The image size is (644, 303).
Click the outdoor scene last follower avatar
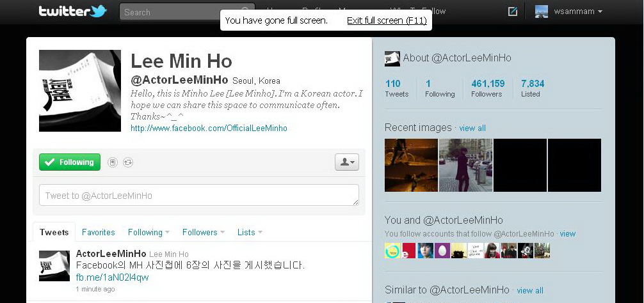[x=542, y=251]
